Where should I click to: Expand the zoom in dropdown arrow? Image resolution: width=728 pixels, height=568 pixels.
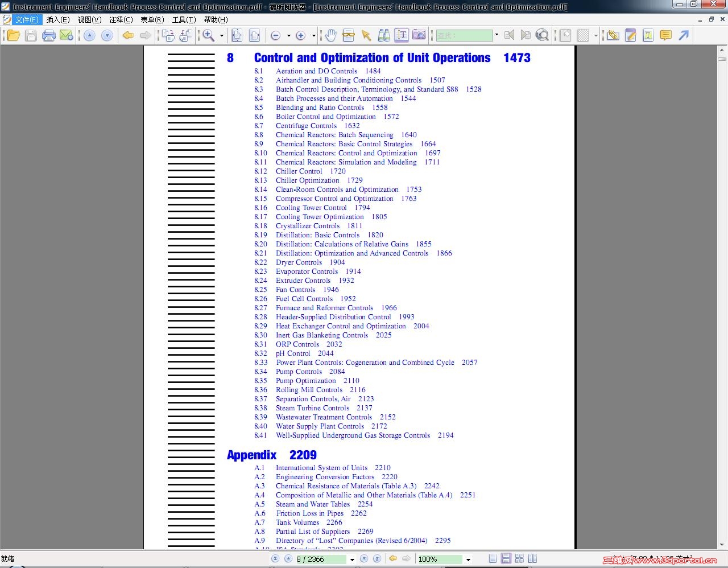(x=313, y=35)
